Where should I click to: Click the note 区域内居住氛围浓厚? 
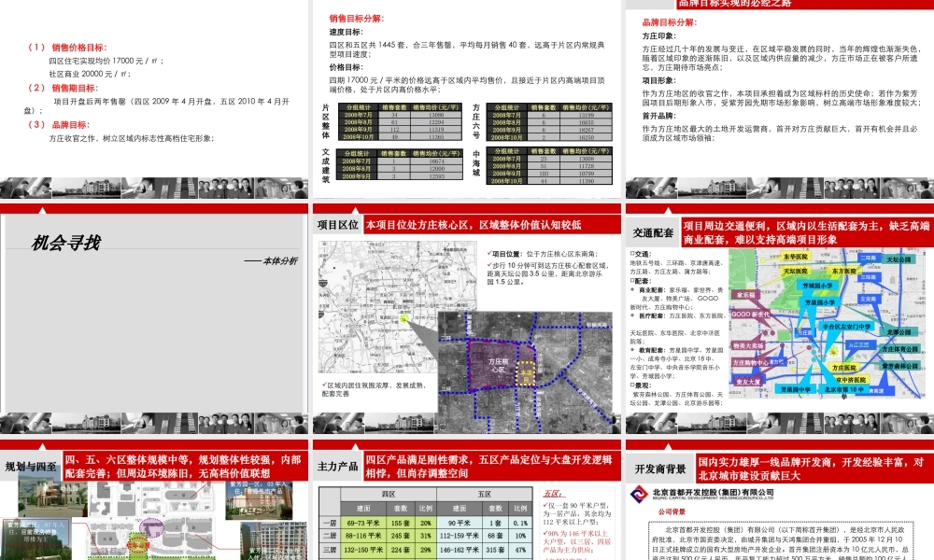click(374, 389)
